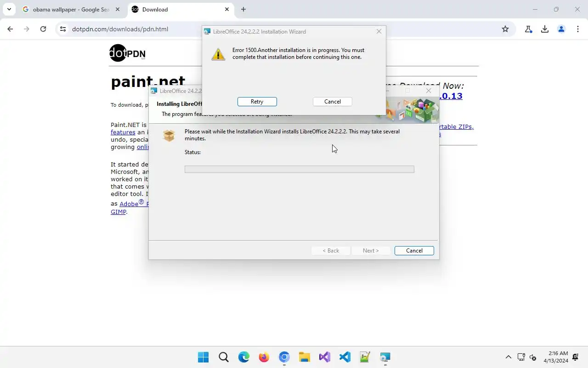Open Chrome Labs flask icon
Image resolution: width=588 pixels, height=368 pixels.
pos(528,29)
